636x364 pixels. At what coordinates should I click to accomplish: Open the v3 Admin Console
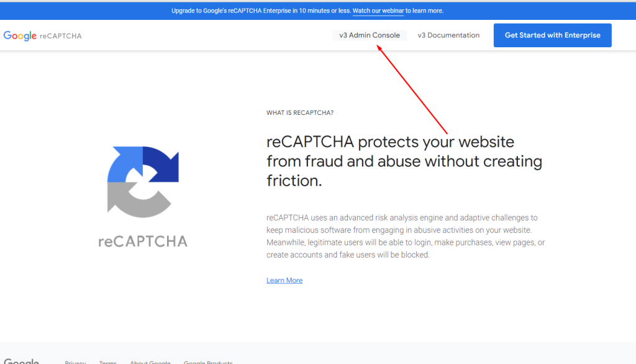tap(370, 35)
